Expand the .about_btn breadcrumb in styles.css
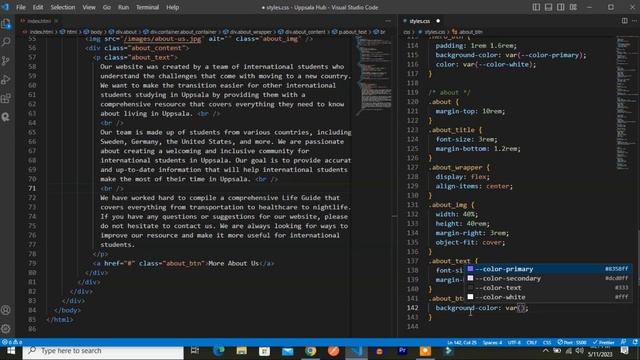 coord(467,32)
